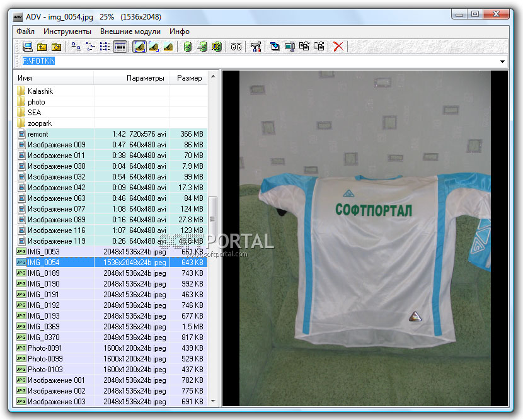Click the rename monitor icon
This screenshot has width=523, height=420.
[289, 47]
